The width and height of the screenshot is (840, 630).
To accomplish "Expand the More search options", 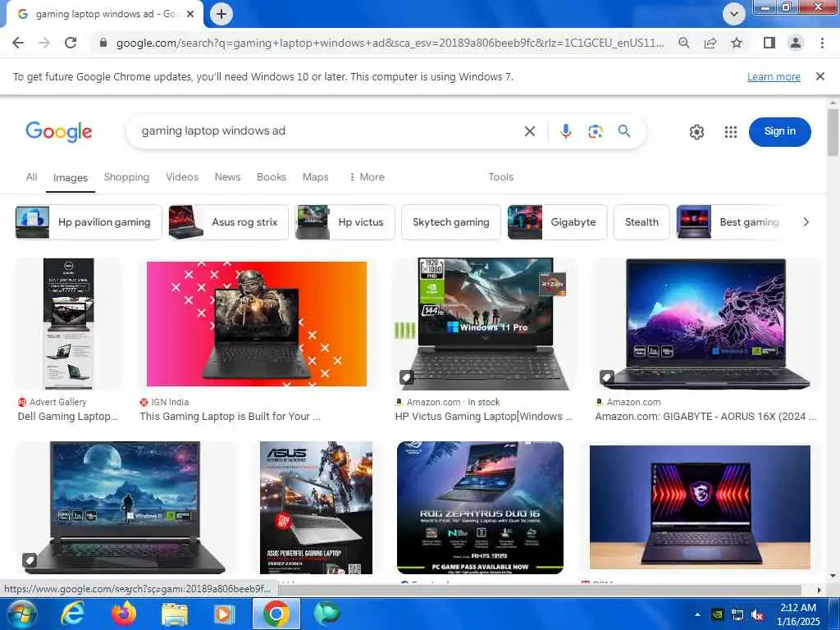I will click(367, 177).
